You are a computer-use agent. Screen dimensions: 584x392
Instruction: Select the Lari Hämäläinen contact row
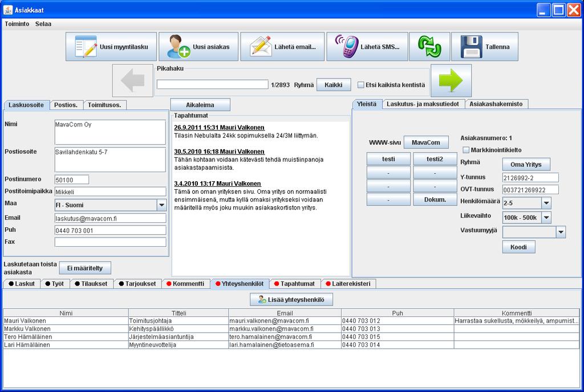coord(291,345)
